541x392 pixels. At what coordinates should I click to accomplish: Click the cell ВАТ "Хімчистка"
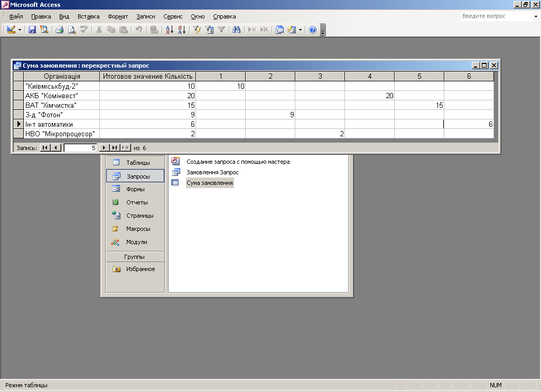coord(62,105)
